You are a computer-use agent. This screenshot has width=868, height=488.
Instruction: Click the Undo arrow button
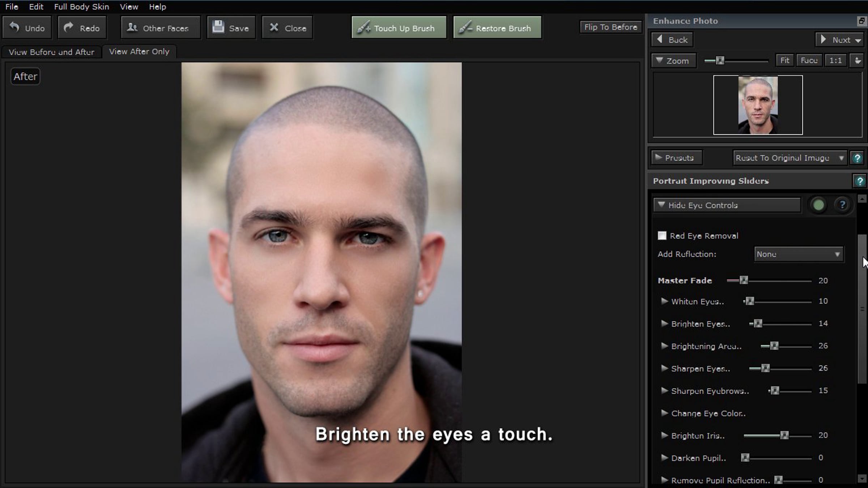point(27,28)
